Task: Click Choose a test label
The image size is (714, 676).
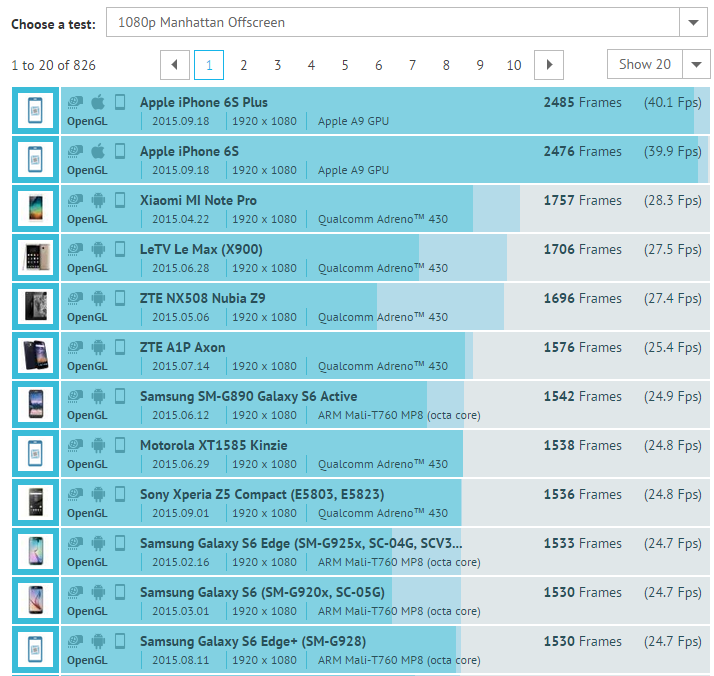Action: pyautogui.click(x=53, y=24)
